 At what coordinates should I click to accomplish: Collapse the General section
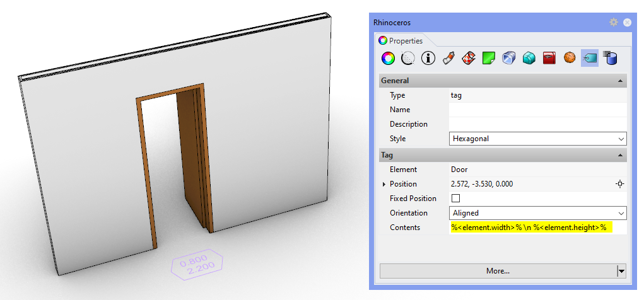coord(621,81)
